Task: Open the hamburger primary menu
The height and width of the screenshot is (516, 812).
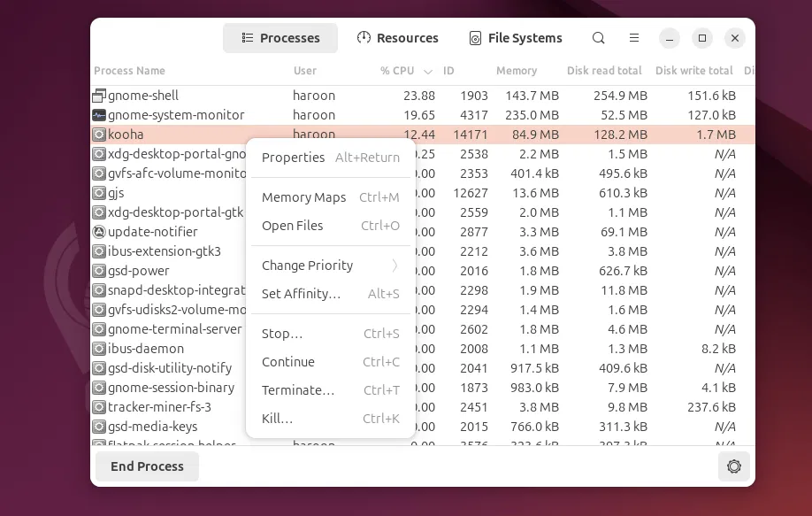Action: (x=634, y=38)
